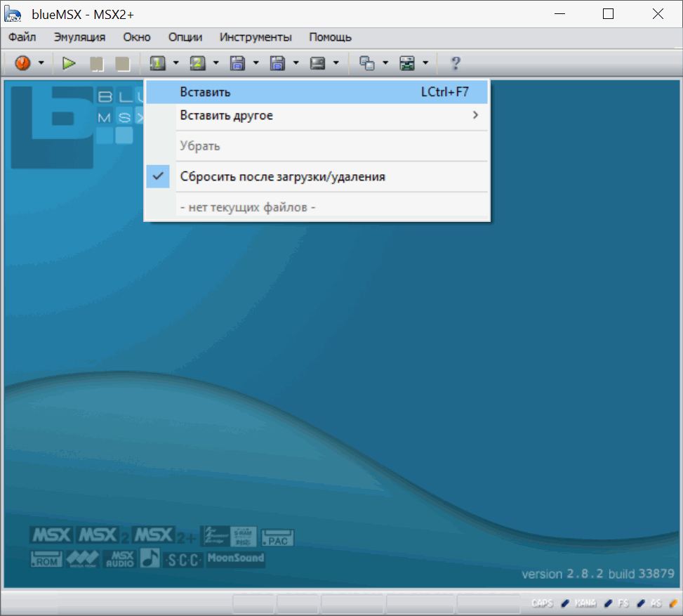Viewport: 683px width, 616px height.
Task: Click the red reset emulator icon
Action: pos(22,63)
